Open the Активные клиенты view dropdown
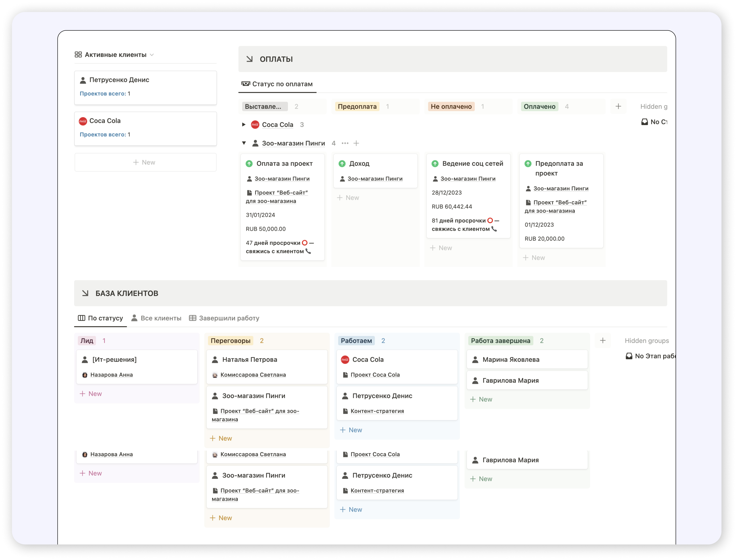Viewport: 737px width, 560px height. [x=152, y=55]
